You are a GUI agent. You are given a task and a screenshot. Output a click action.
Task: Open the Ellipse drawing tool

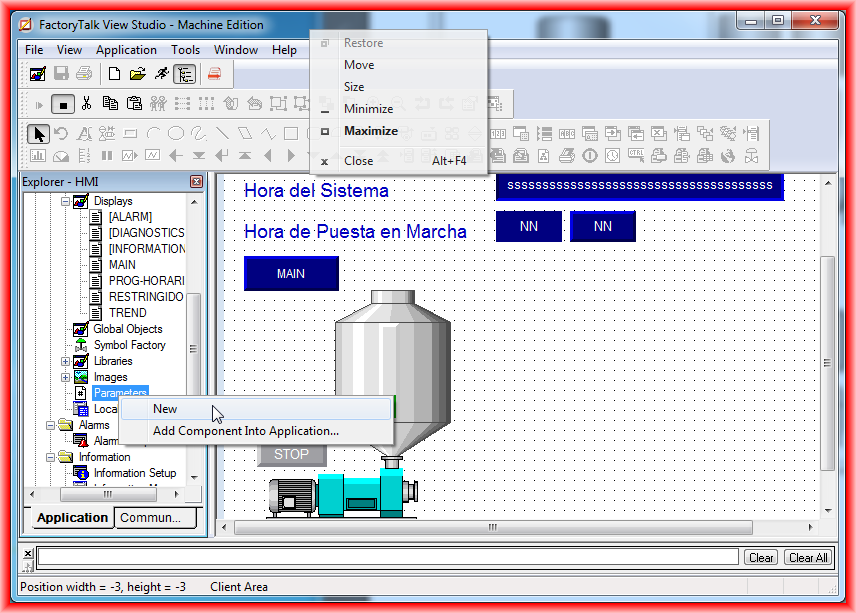click(175, 133)
